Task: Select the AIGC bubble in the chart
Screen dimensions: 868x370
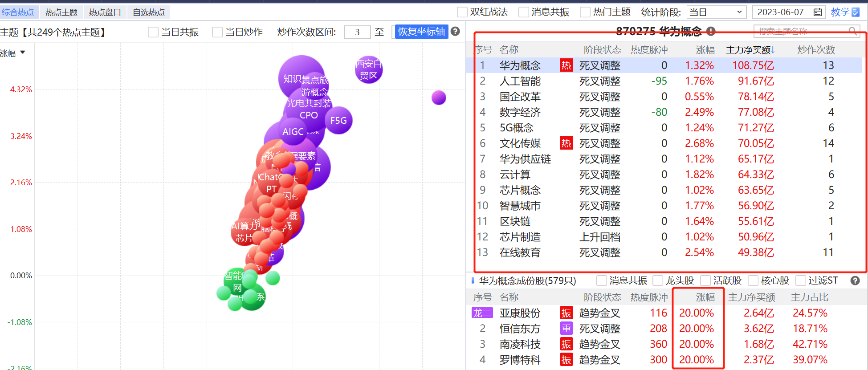Action: pyautogui.click(x=293, y=131)
